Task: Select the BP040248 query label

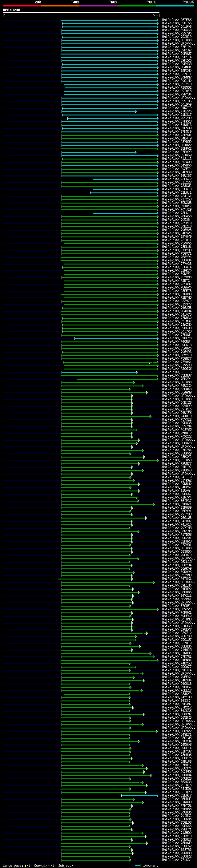Action: [11, 10]
